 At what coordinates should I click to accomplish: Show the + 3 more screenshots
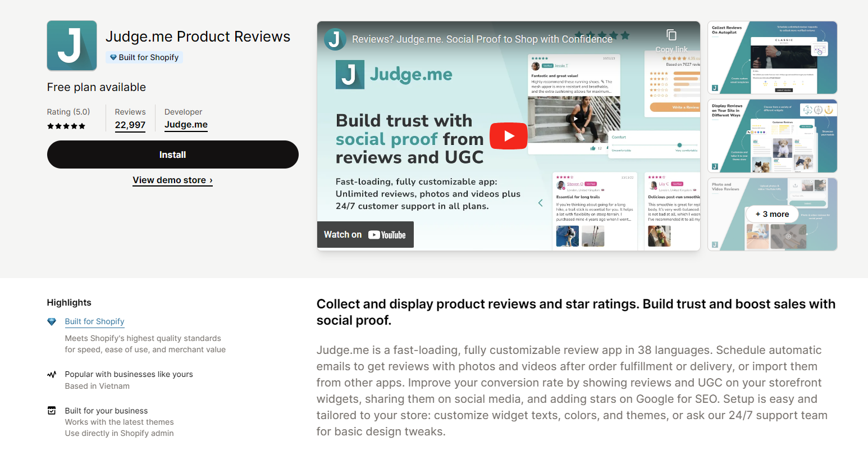click(772, 214)
